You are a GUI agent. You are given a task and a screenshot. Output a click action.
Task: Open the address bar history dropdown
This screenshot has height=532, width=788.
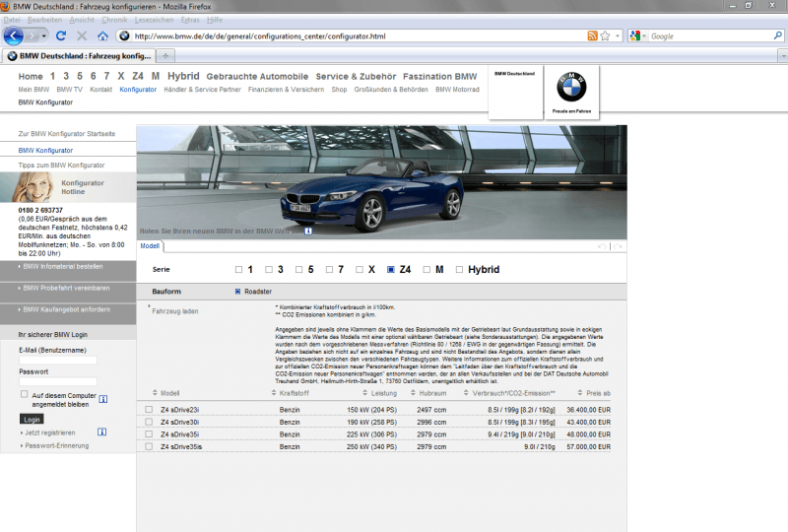click(618, 36)
